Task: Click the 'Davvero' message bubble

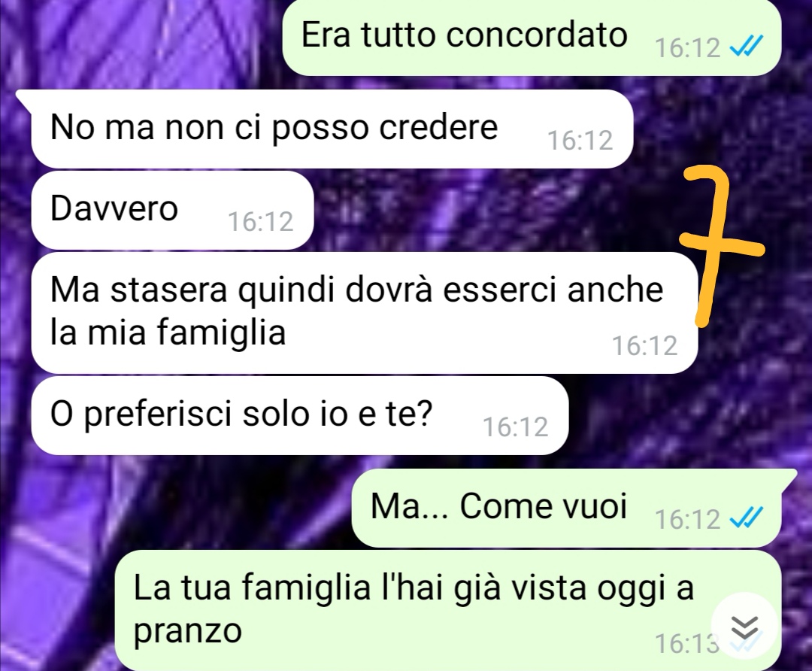Action: [x=172, y=210]
